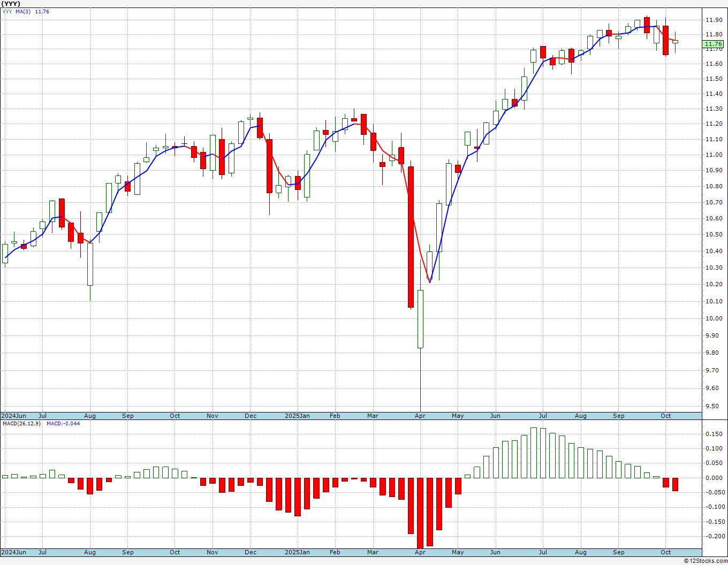Click the 11.90 price axis label

[714, 20]
